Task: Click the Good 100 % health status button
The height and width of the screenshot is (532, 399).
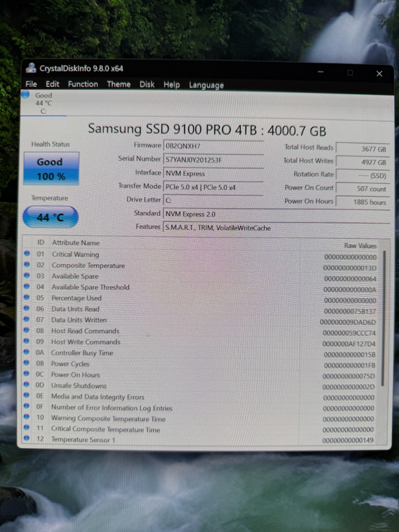Action: (x=51, y=169)
